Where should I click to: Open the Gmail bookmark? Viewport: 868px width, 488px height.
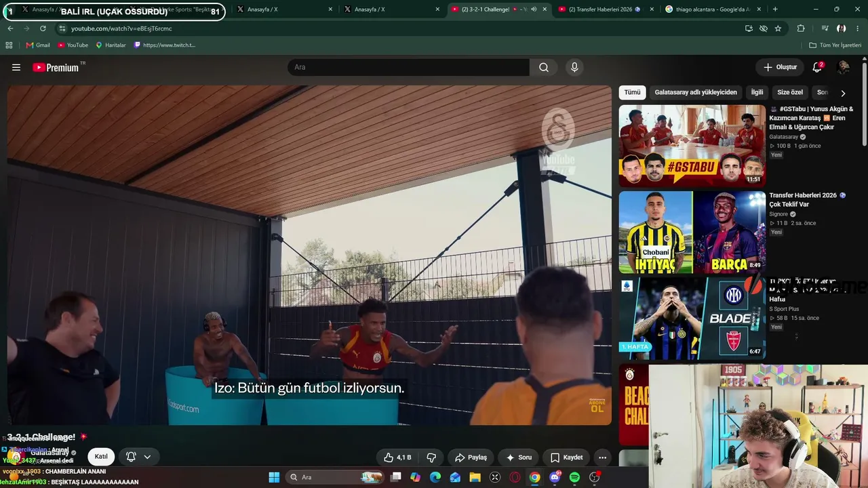pos(38,45)
